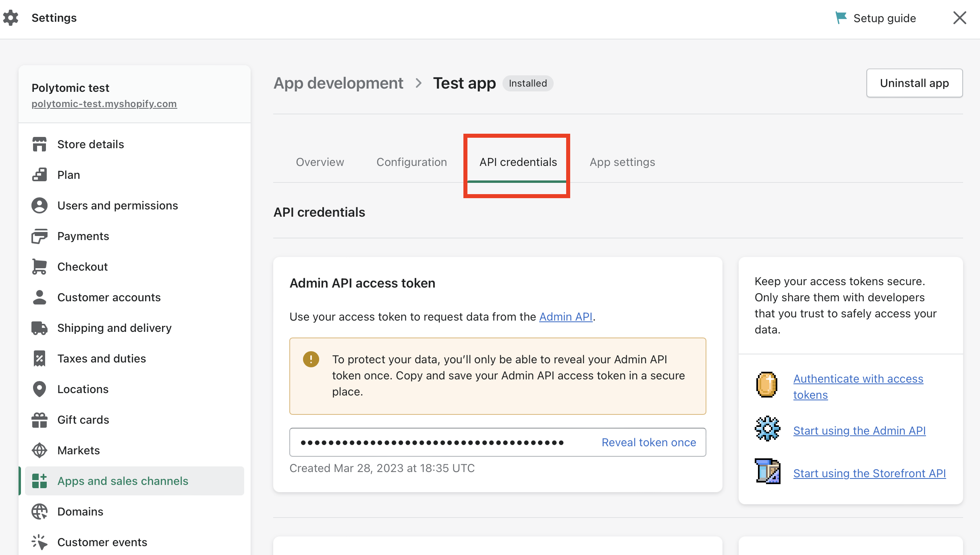Click the Users and permissions avatar icon
980x555 pixels.
(39, 205)
